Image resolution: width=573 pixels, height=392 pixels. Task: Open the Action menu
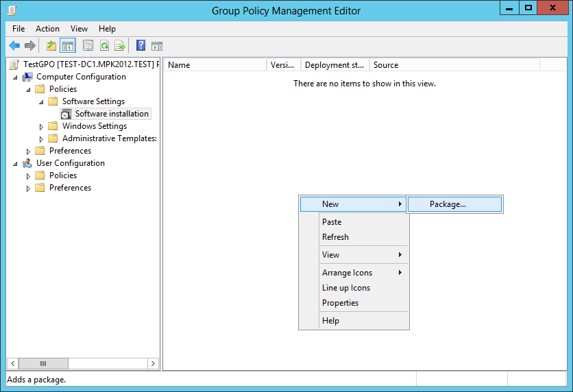[x=47, y=29]
